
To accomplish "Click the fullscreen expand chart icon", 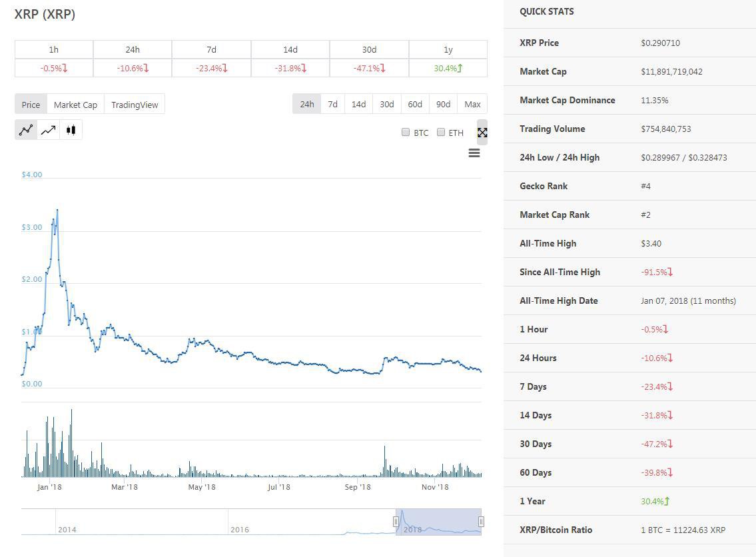I will (482, 133).
